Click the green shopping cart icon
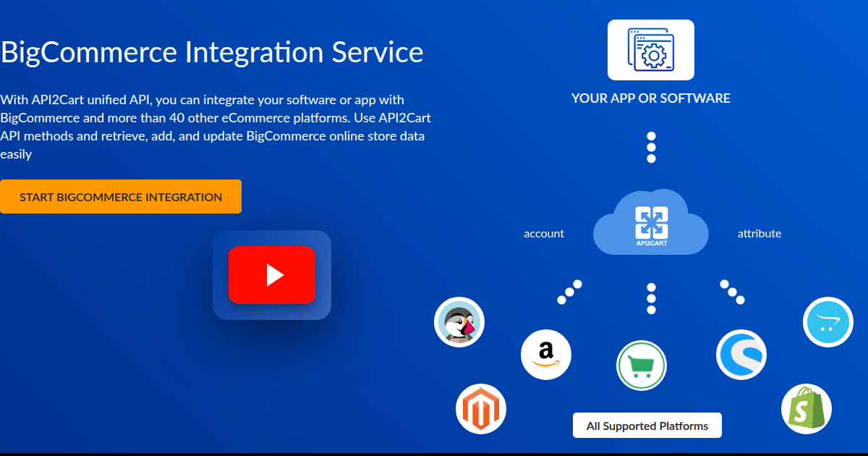 642,366
